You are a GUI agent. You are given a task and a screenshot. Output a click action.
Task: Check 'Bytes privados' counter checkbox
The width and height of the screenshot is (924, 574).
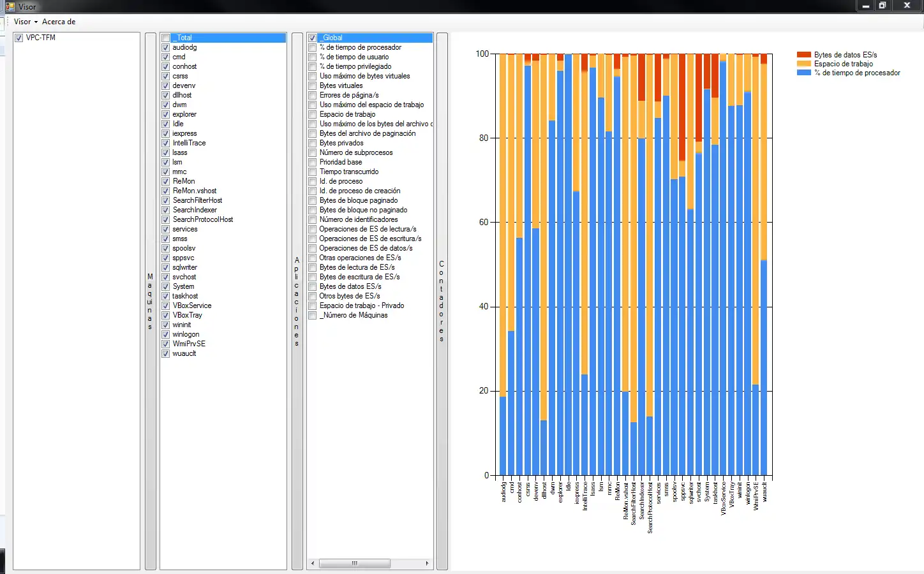point(313,143)
